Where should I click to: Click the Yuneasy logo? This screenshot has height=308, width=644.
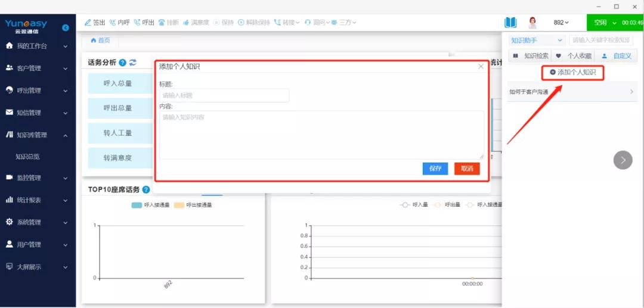(x=26, y=26)
